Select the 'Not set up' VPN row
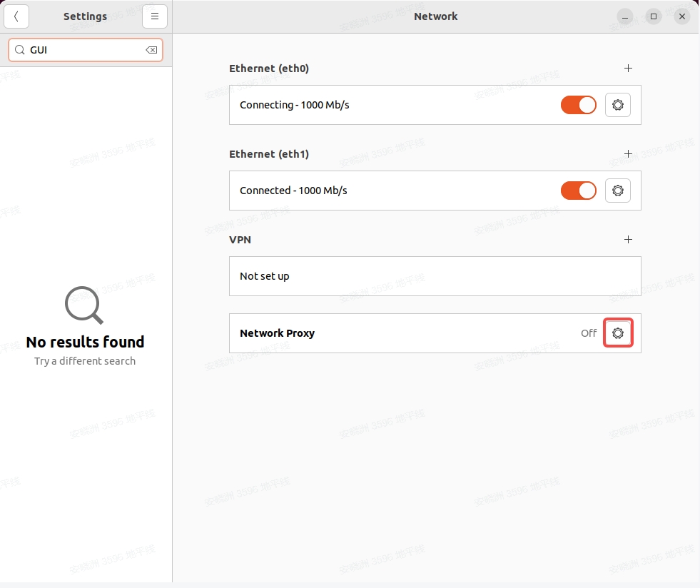 [x=435, y=276]
